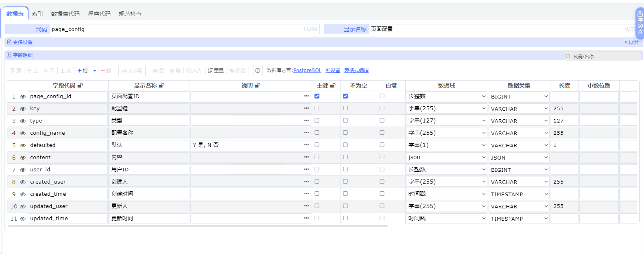Screen dimensions: 644x254
Task: Open the 表格式编辑 link
Action: (x=356, y=70)
